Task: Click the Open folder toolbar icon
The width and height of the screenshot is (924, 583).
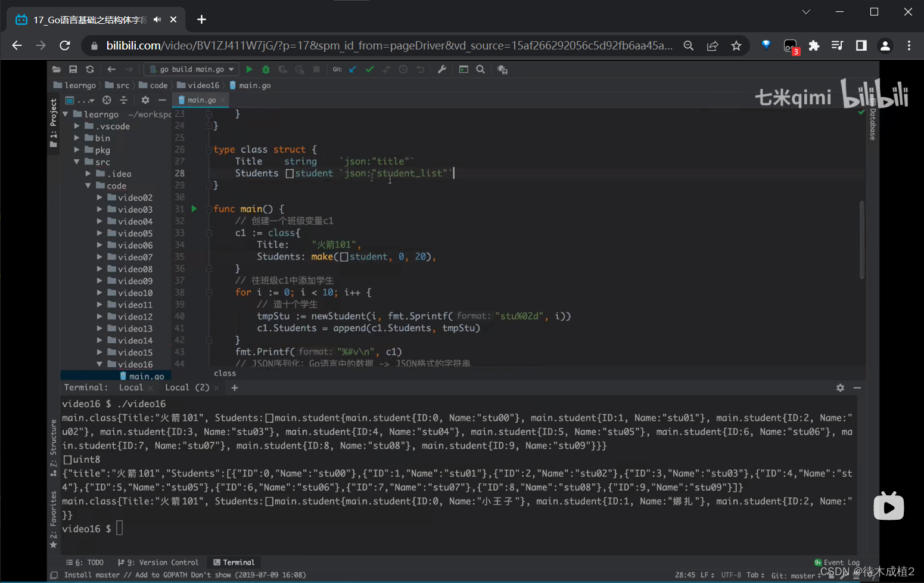Action: click(57, 70)
